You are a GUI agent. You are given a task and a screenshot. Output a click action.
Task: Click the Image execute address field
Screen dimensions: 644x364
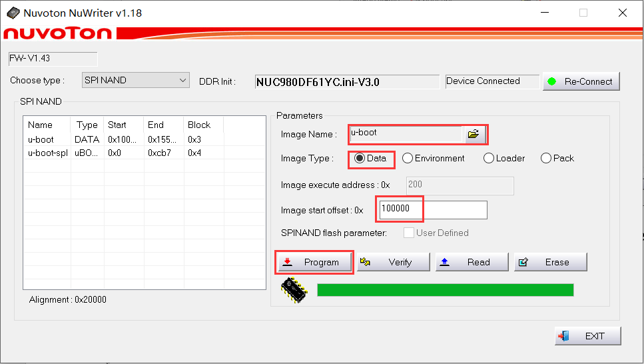coord(460,185)
